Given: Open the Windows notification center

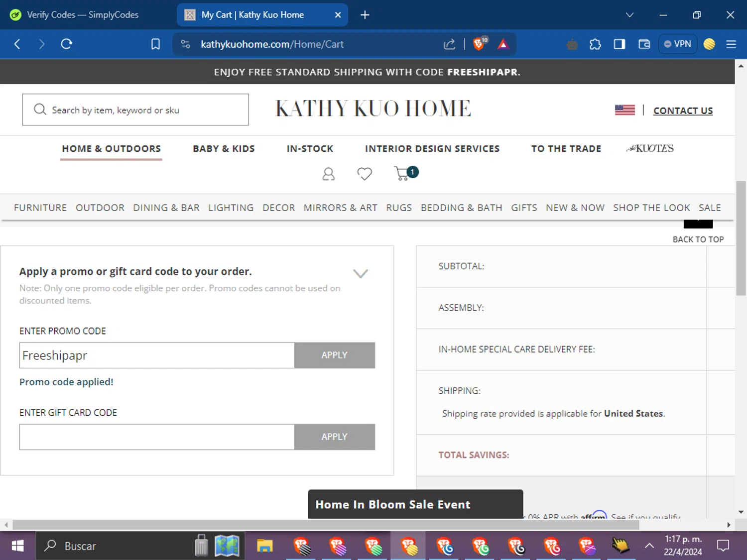Looking at the screenshot, I should tap(723, 546).
